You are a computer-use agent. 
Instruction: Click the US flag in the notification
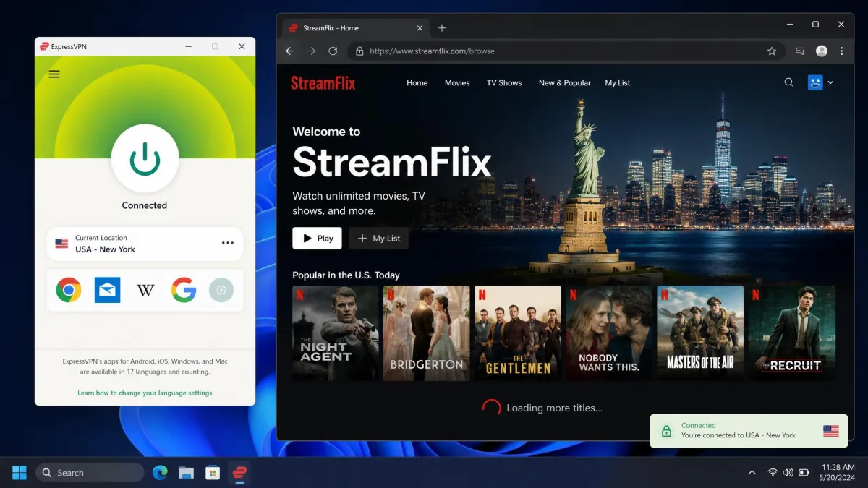point(831,431)
